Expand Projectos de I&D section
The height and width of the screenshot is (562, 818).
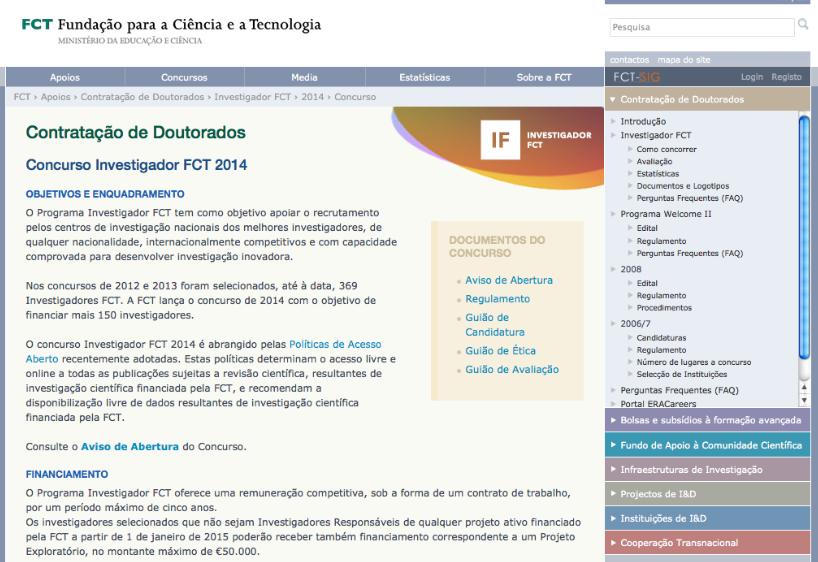click(707, 494)
